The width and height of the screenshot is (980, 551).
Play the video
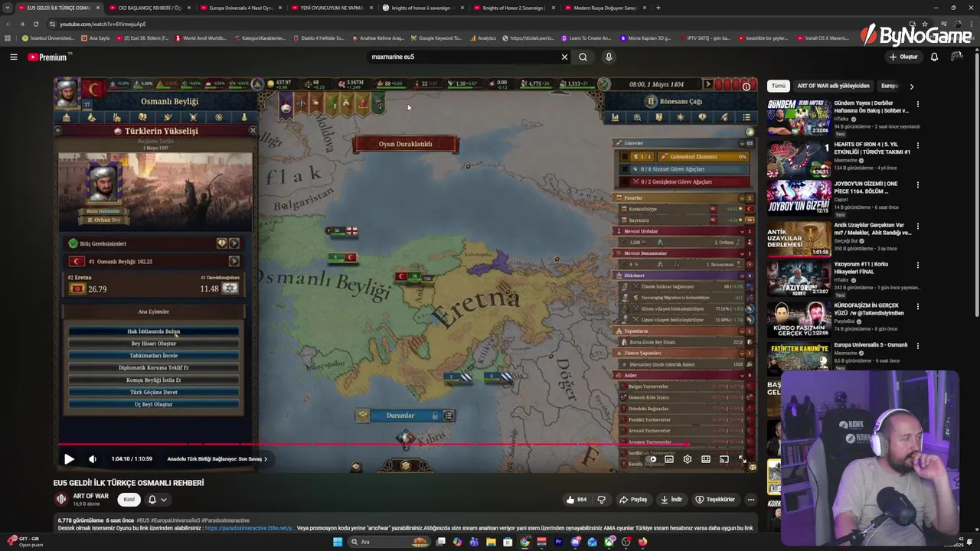(x=69, y=459)
